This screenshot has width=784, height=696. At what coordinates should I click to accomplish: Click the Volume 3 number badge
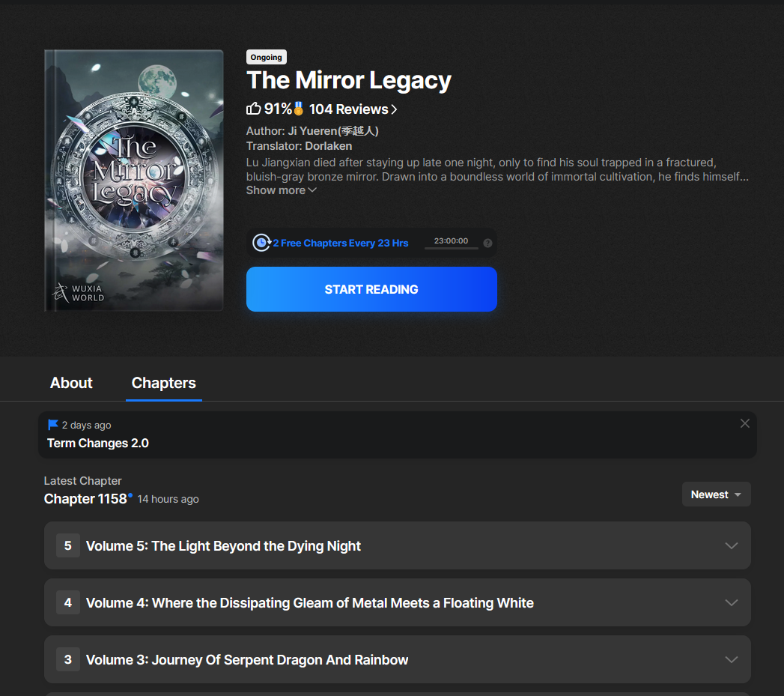click(68, 659)
